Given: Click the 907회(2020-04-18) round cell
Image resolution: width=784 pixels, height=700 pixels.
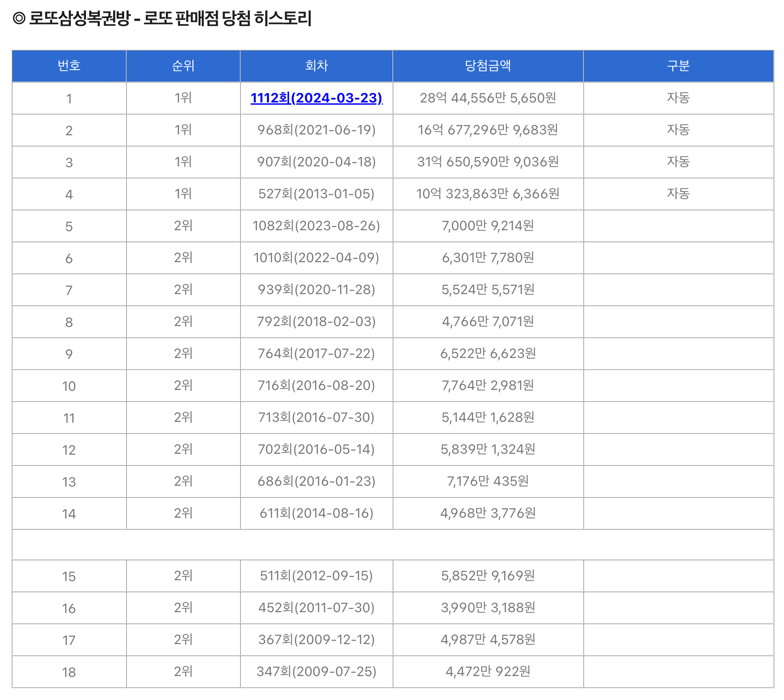Looking at the screenshot, I should pos(316,162).
